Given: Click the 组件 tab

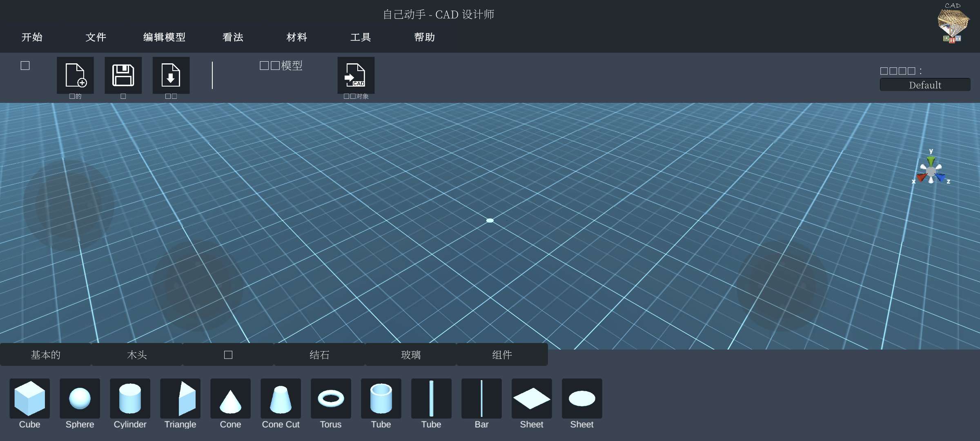Looking at the screenshot, I should pos(501,355).
